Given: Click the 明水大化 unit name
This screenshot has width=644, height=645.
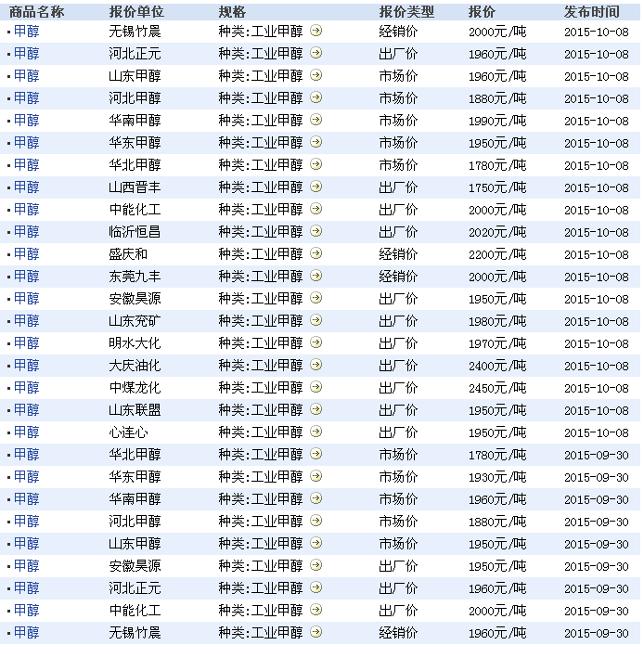Looking at the screenshot, I should point(135,342).
